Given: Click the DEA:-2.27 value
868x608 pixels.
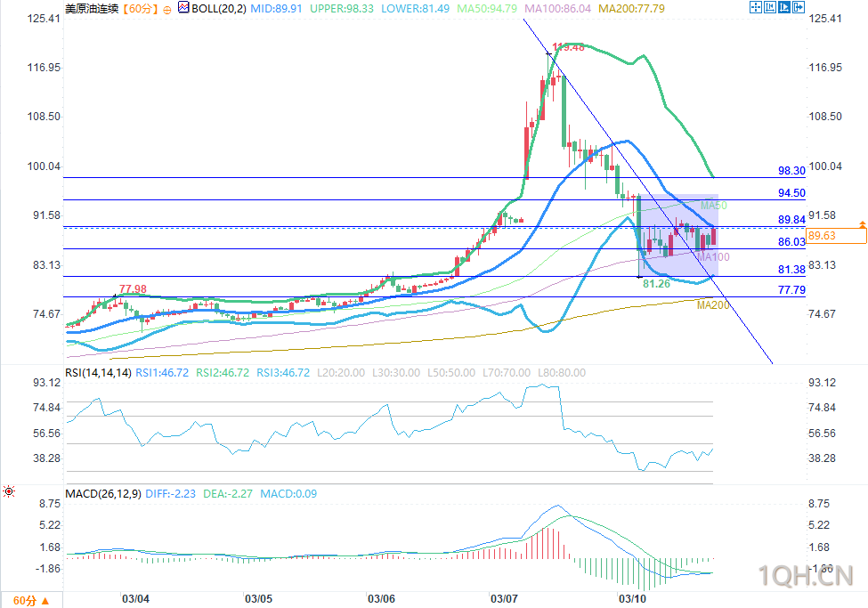Looking at the screenshot, I should click(x=228, y=493).
